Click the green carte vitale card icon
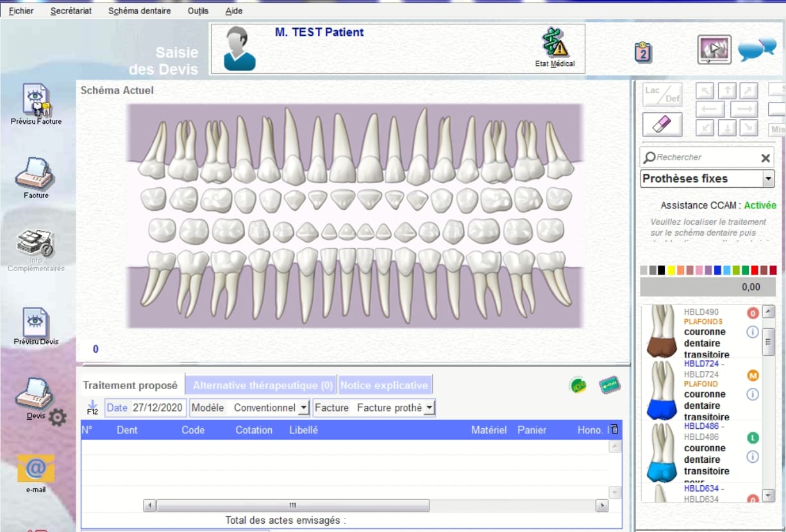This screenshot has width=786, height=532. 608,385
